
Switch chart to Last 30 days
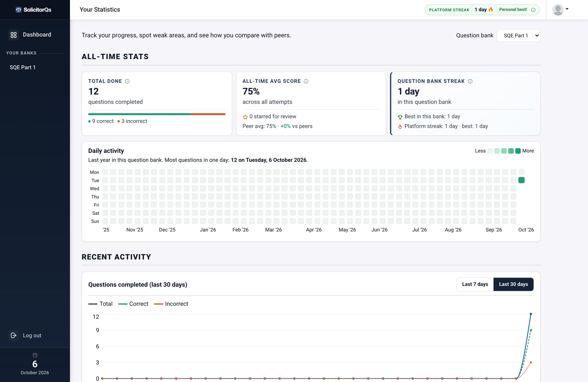point(513,284)
